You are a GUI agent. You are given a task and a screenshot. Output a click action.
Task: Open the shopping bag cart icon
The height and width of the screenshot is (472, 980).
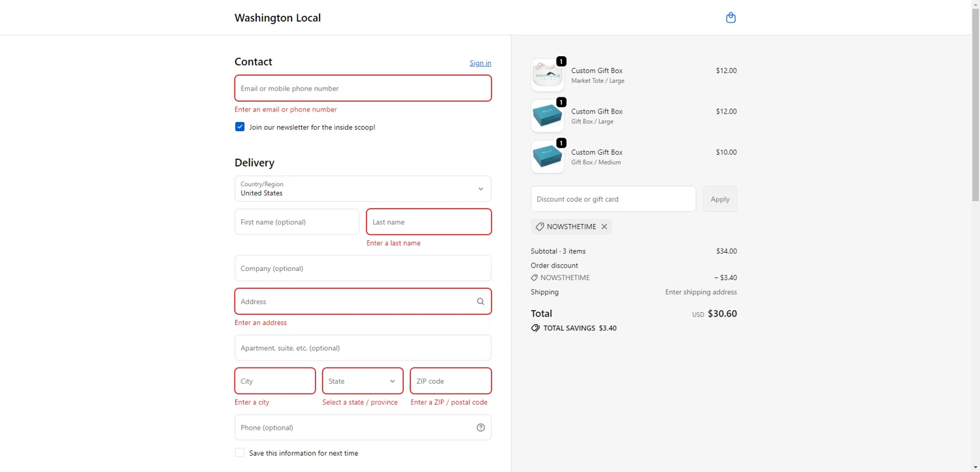coord(731,18)
